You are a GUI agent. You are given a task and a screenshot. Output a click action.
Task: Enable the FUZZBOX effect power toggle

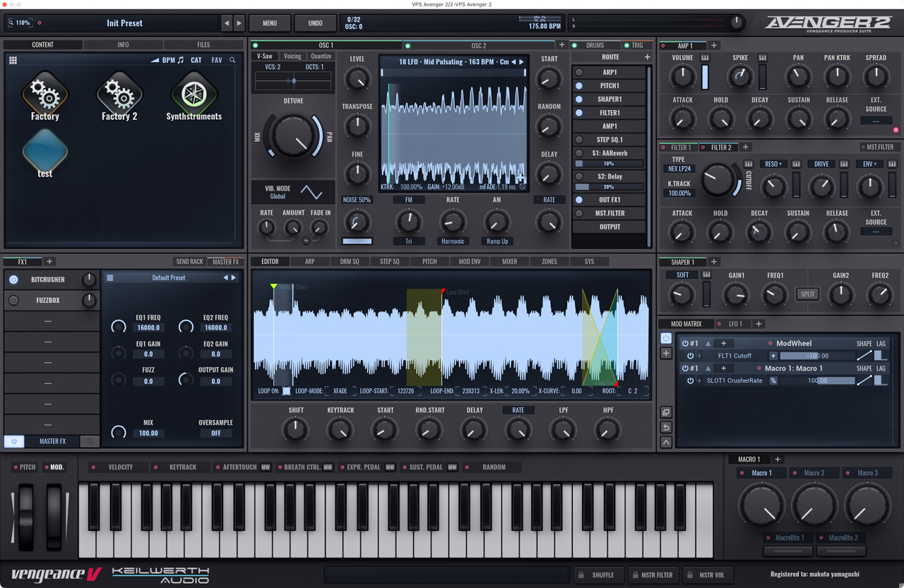13,300
